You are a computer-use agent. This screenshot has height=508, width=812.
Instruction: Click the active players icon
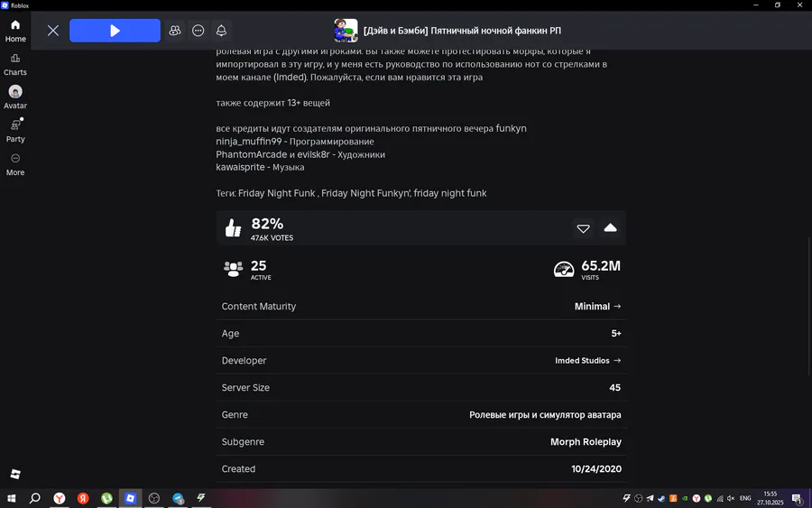coord(233,269)
